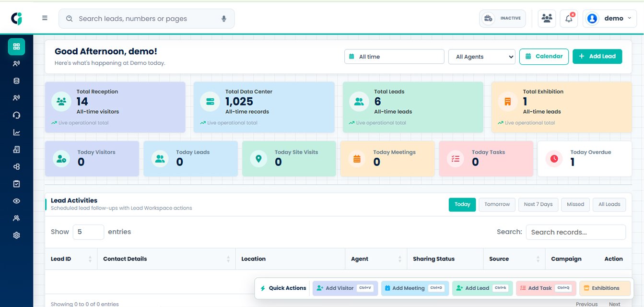The image size is (644, 307).
Task: Focus the Search records field
Action: 575,232
